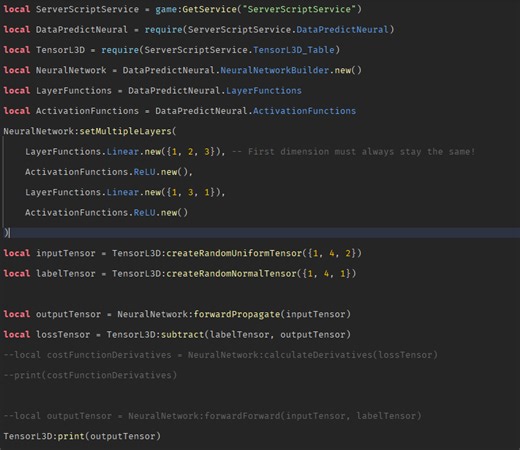Click the forwardPropagate method call
The height and width of the screenshot is (450, 520).
(x=237, y=314)
